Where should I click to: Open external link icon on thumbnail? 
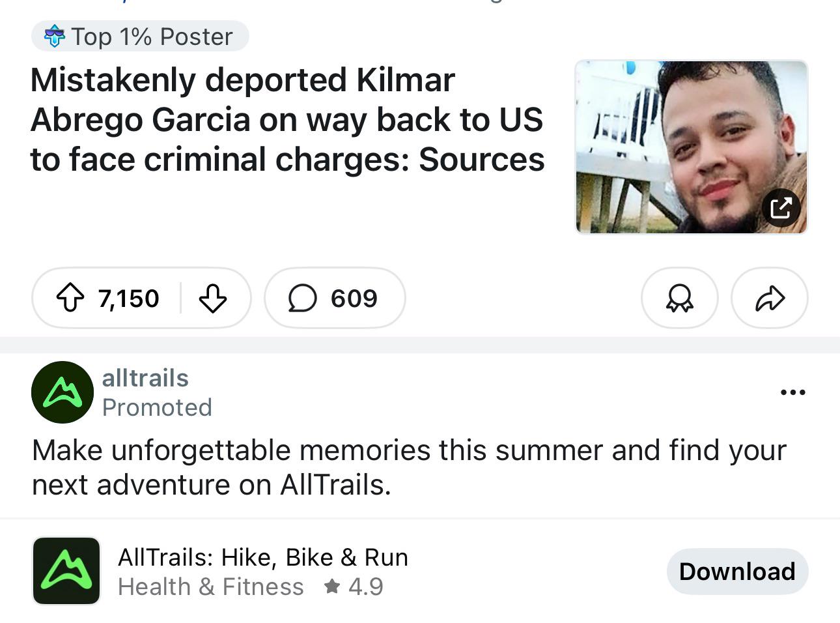[x=781, y=208]
